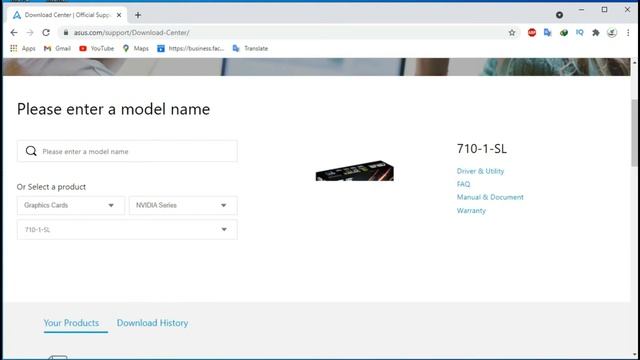
Task: Click the browser forward arrow
Action: tap(30, 33)
